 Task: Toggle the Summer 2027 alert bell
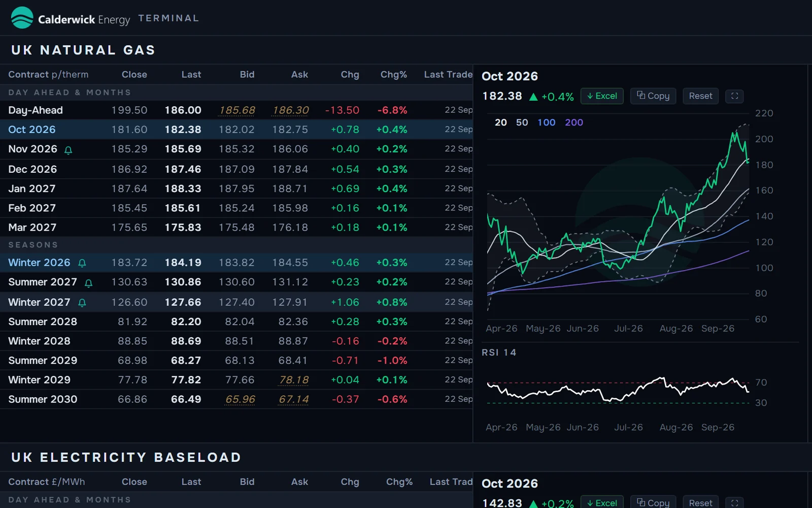click(88, 283)
